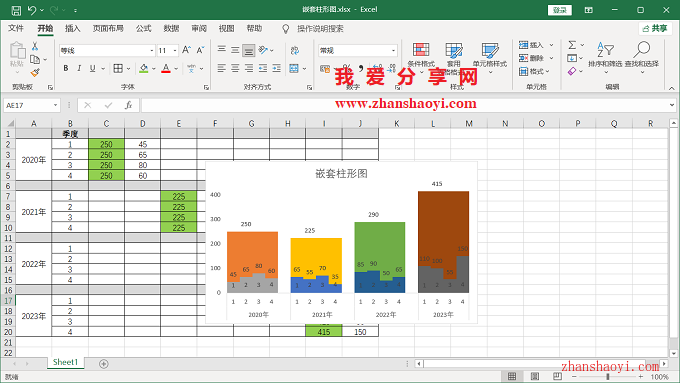Switch to the Formulas tab
Image resolution: width=680 pixels, height=383 pixels.
coord(143,28)
